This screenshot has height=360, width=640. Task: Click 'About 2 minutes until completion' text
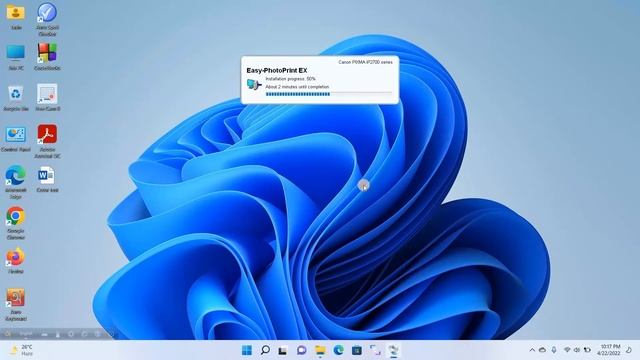297,87
